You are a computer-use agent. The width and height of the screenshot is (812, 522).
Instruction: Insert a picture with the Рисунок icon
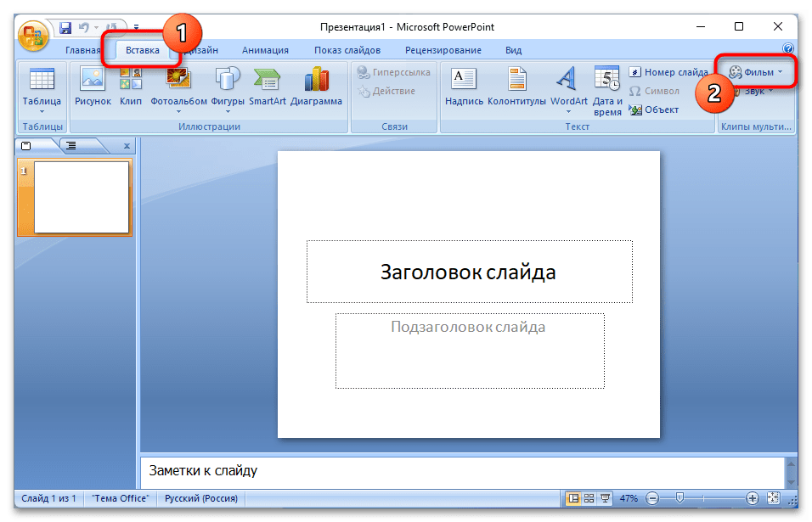tap(93, 86)
